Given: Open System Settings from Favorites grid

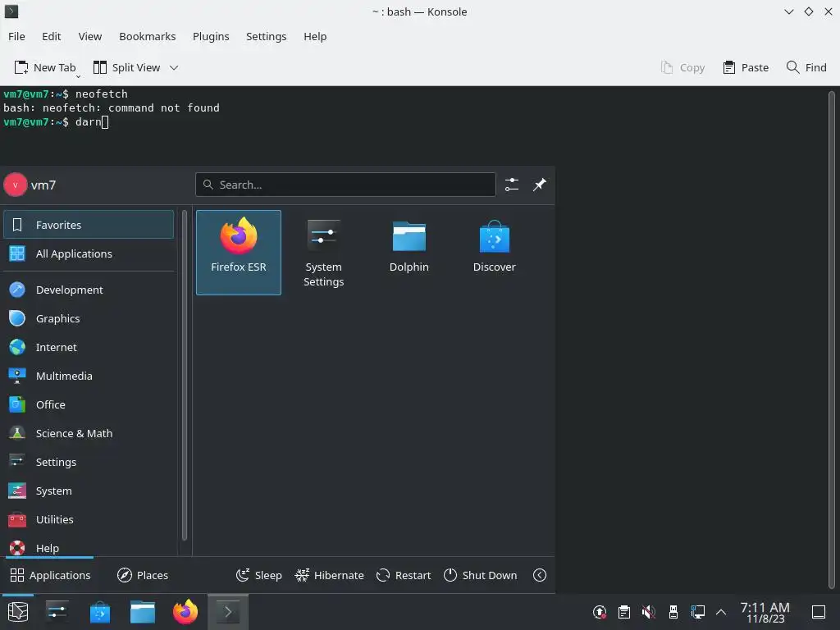Looking at the screenshot, I should [323, 253].
